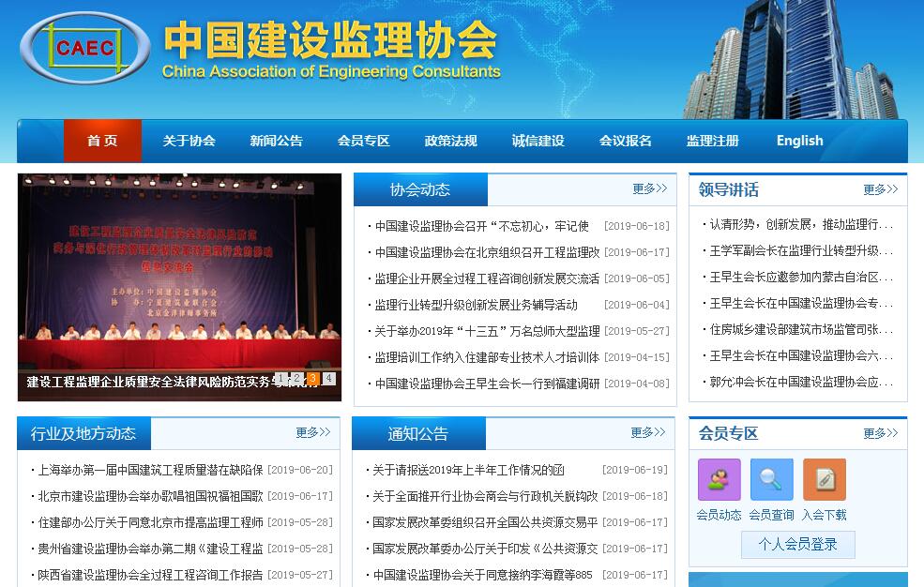Open the 通知公告 section tab
Viewport: 924px width, 587px height.
tap(418, 434)
